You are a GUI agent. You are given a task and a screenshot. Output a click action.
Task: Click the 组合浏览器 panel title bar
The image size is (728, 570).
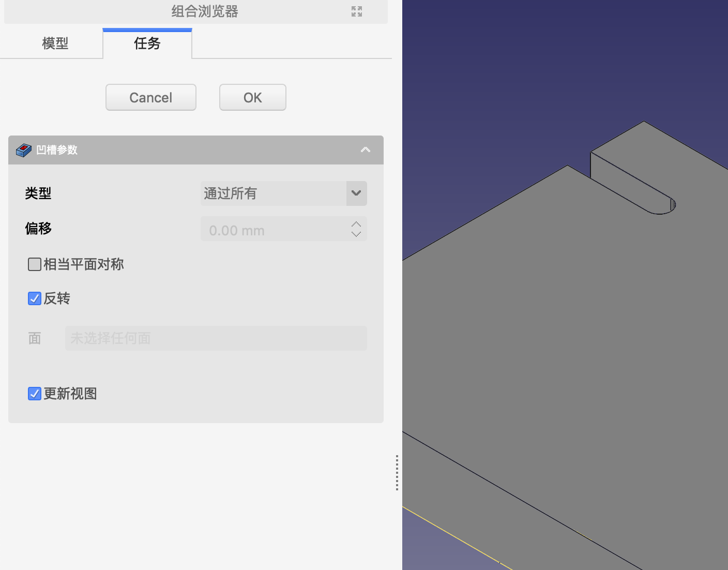205,11
